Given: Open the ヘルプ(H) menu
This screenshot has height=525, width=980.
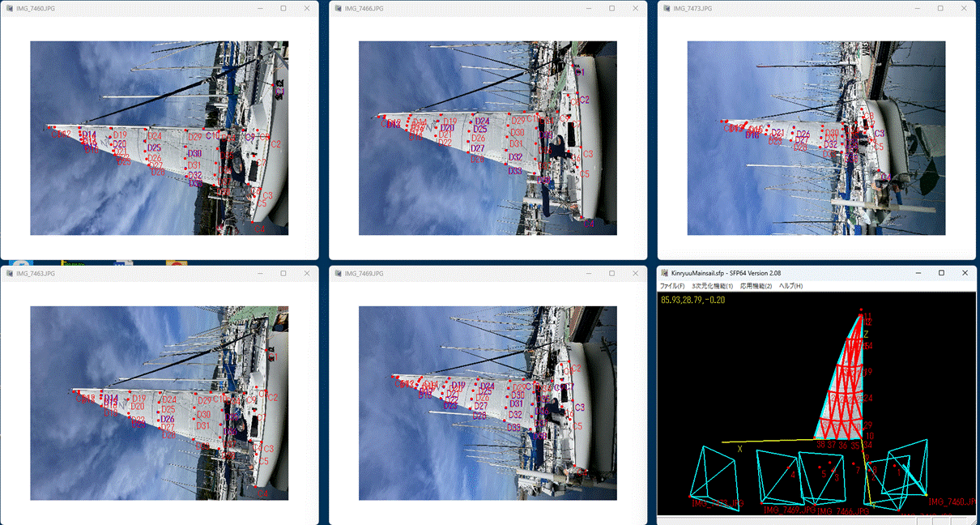Looking at the screenshot, I should point(790,286).
